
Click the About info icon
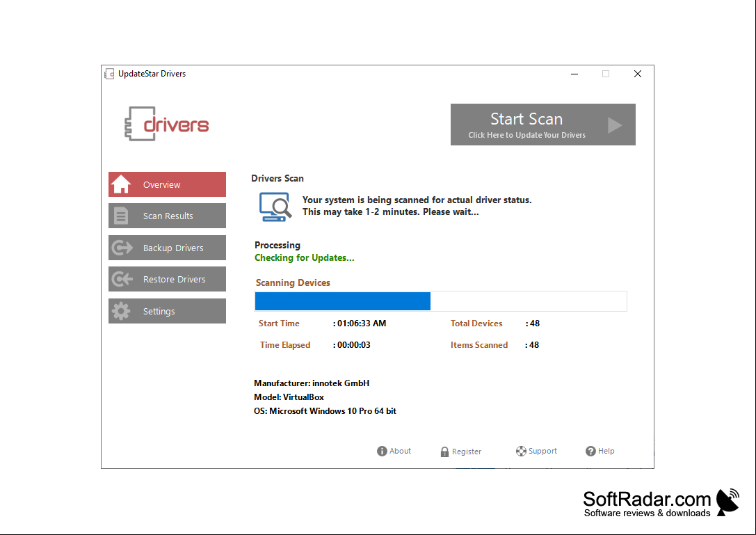pos(382,451)
